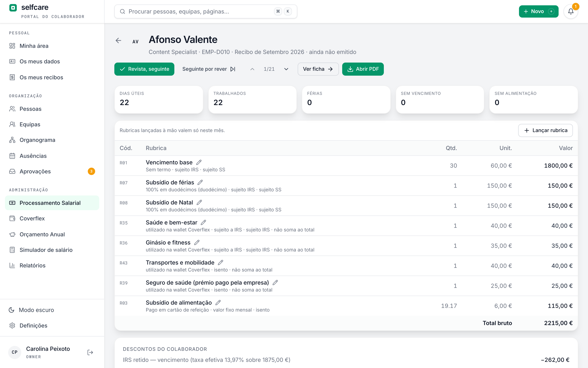
Task: Click pencil next to Seguro de saúde
Action: (275, 283)
